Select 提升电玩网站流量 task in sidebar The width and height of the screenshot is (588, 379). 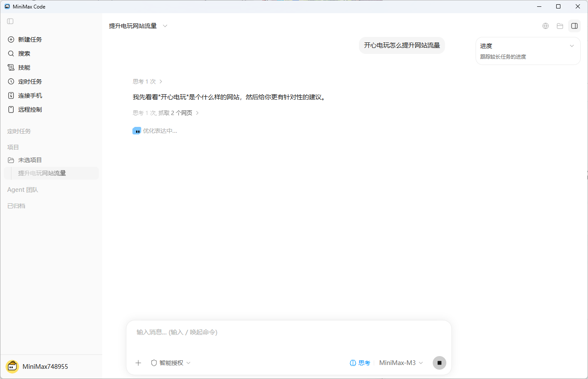tap(51, 173)
